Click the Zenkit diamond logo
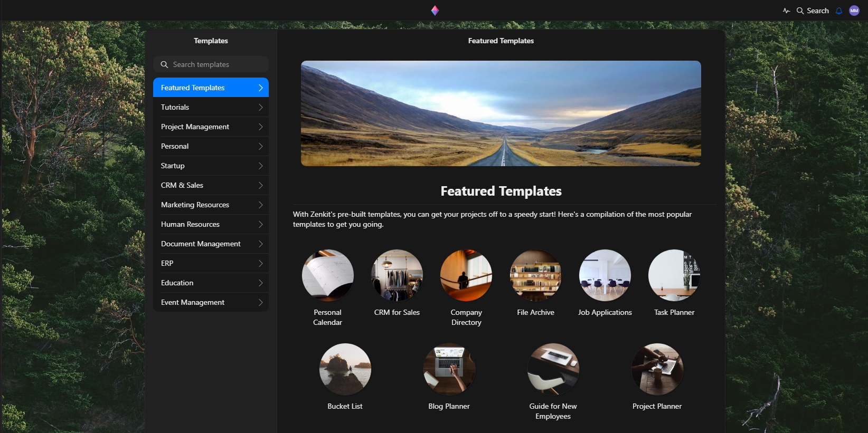The height and width of the screenshot is (433, 868). pos(435,11)
